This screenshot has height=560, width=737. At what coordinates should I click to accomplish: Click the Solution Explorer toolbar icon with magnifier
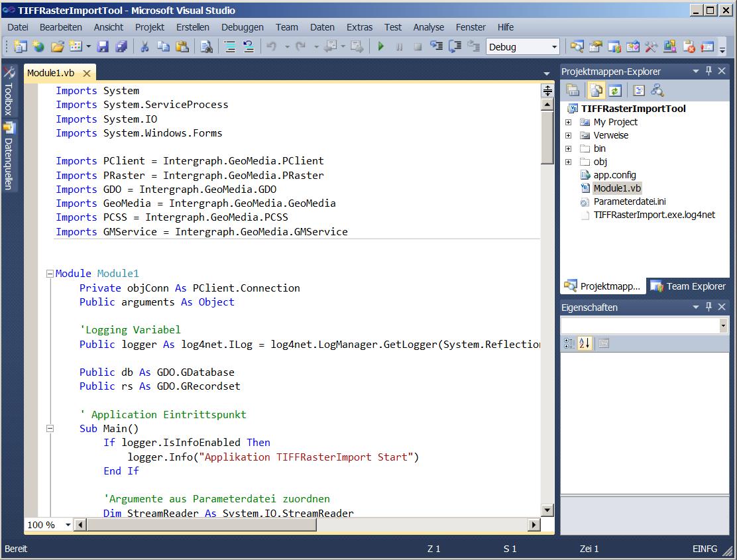(x=577, y=46)
